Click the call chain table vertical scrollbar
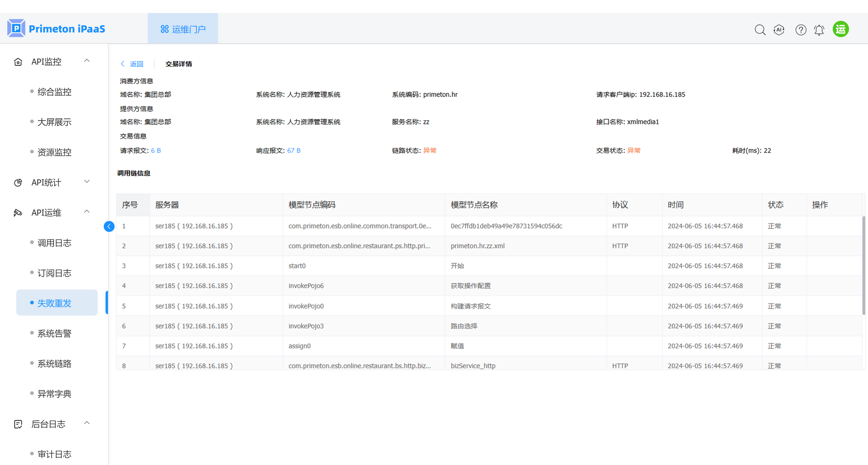Screen dimensions: 868x465 (863, 265)
